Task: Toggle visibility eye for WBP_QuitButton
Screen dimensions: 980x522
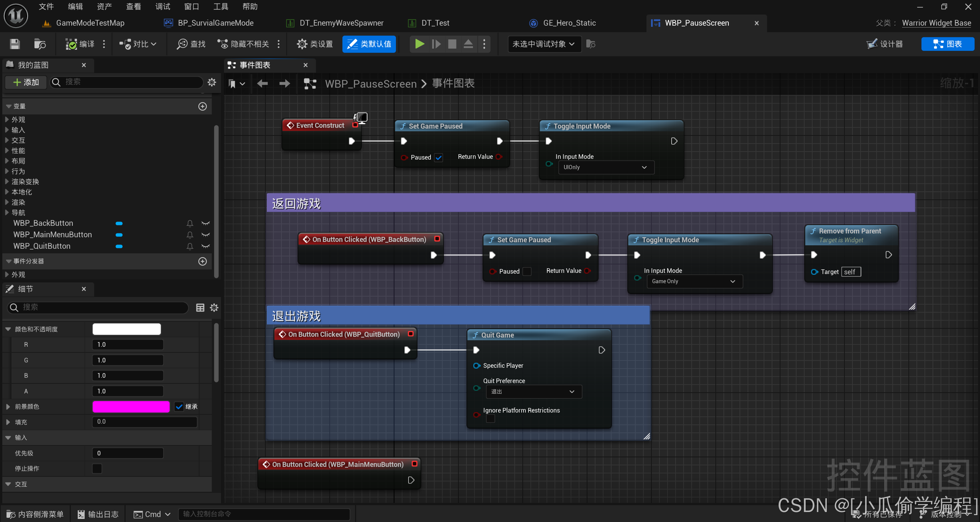Action: point(206,246)
